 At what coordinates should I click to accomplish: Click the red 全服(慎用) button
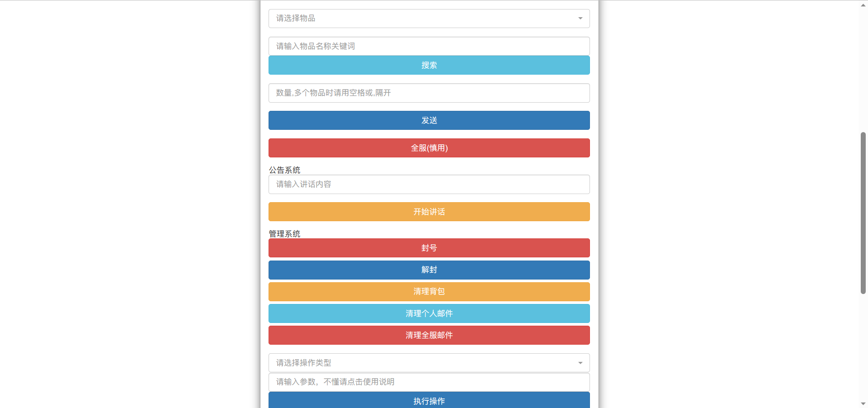coord(429,148)
